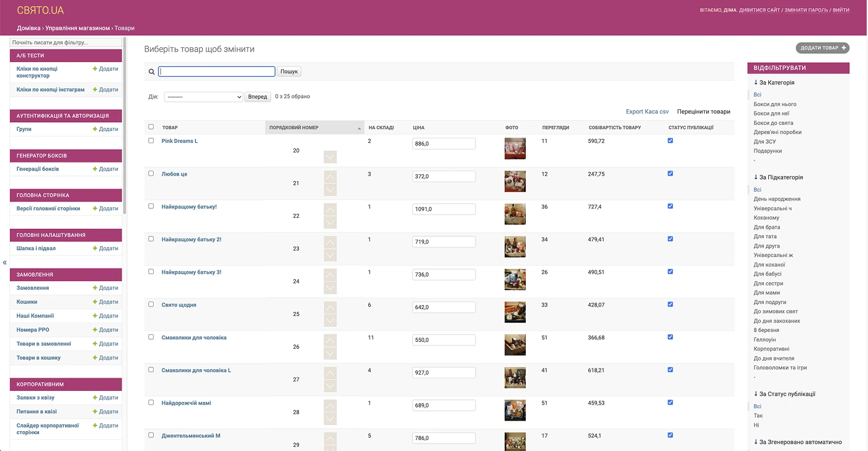The image size is (868, 451).
Task: Collapse the sidebar with double-chevron icon
Action: click(x=5, y=262)
